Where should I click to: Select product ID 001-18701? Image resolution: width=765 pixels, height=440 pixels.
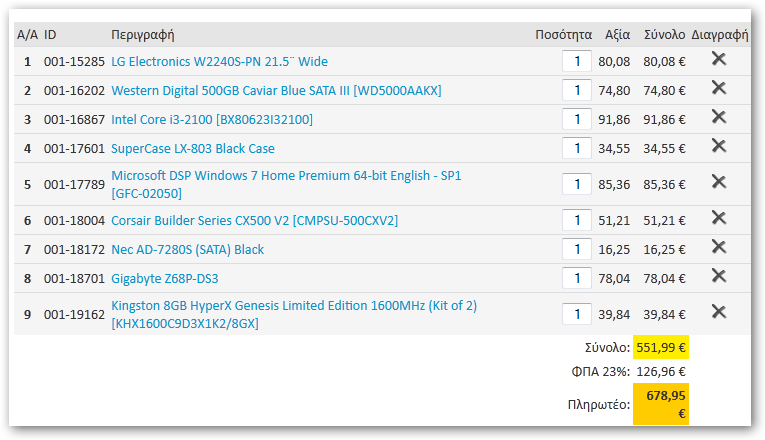(74, 279)
